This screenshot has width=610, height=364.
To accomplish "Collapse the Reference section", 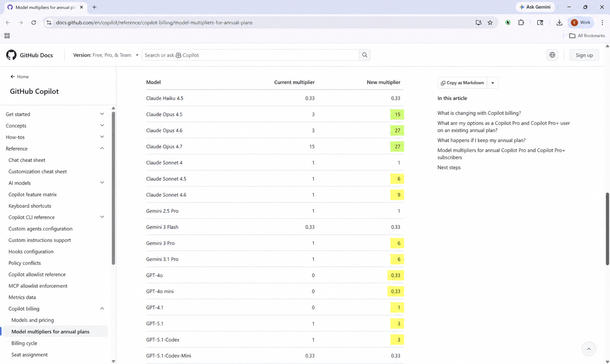I will pos(102,148).
